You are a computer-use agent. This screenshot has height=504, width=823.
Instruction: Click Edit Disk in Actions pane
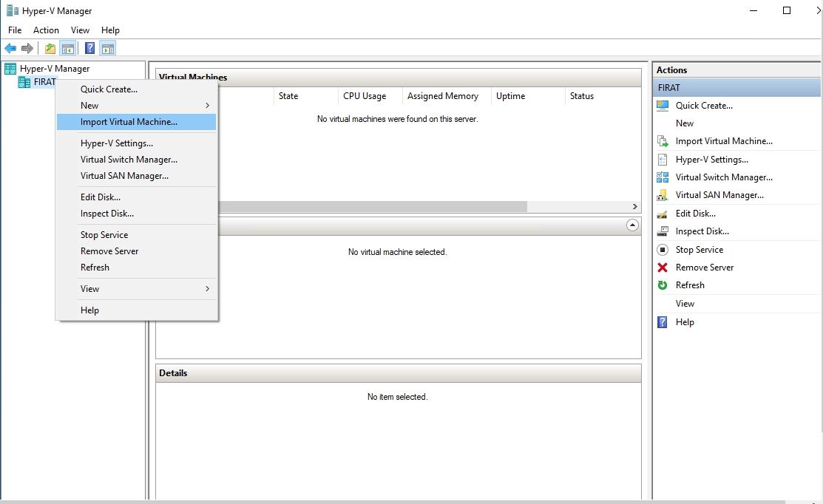[x=696, y=214]
